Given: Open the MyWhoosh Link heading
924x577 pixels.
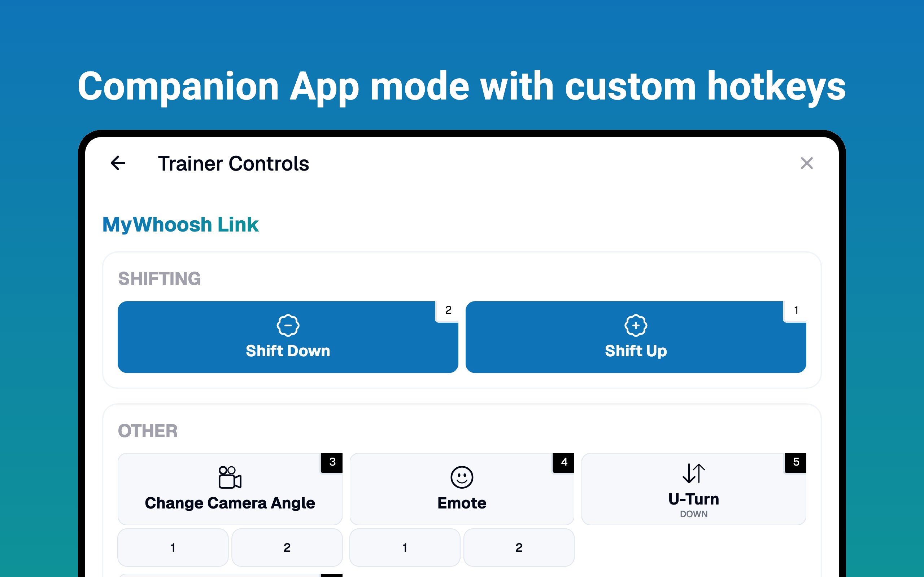Looking at the screenshot, I should 180,224.
